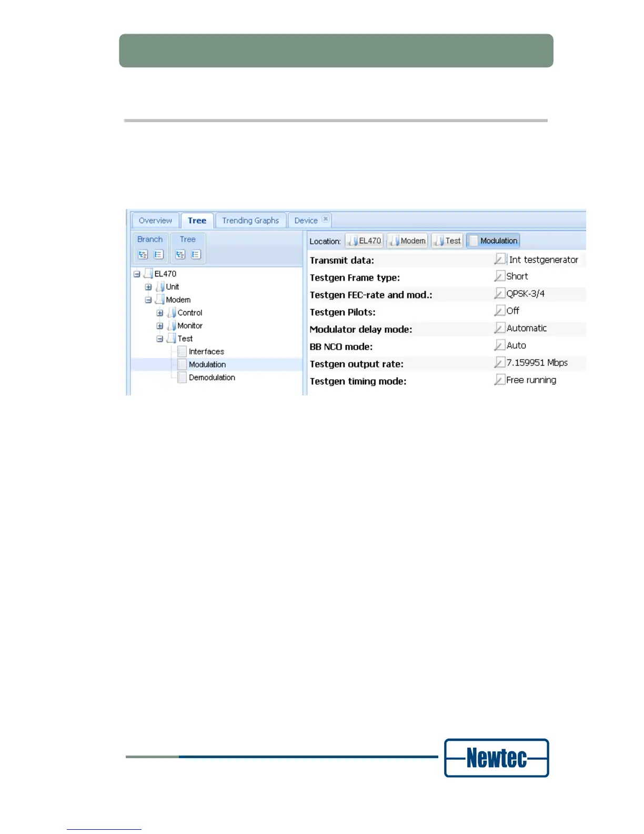Expand the Unit tree node
This screenshot has width=644, height=834.
(148, 287)
